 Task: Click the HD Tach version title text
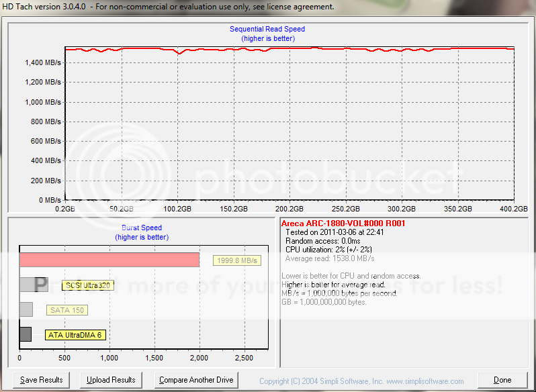coord(167,7)
